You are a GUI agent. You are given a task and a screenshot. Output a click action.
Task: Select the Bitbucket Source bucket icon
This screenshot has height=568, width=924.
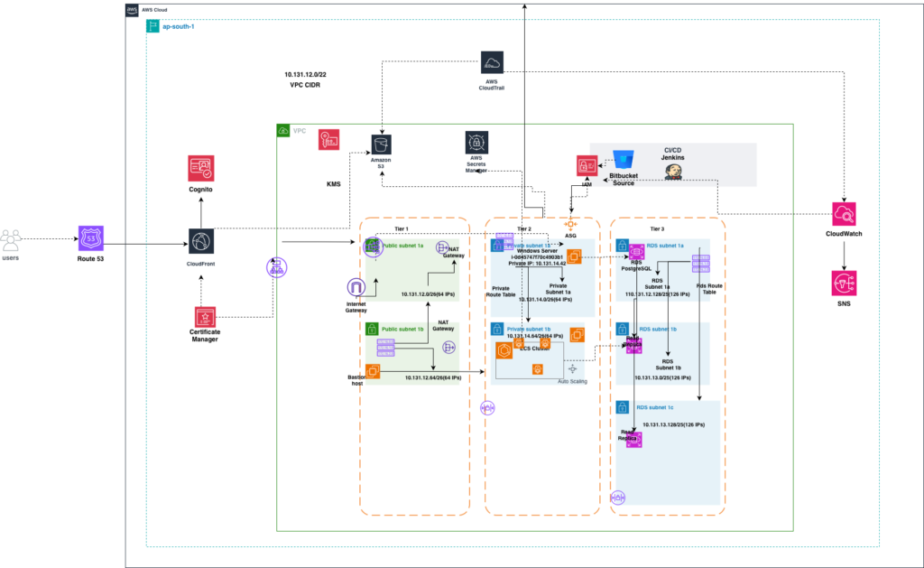(624, 159)
